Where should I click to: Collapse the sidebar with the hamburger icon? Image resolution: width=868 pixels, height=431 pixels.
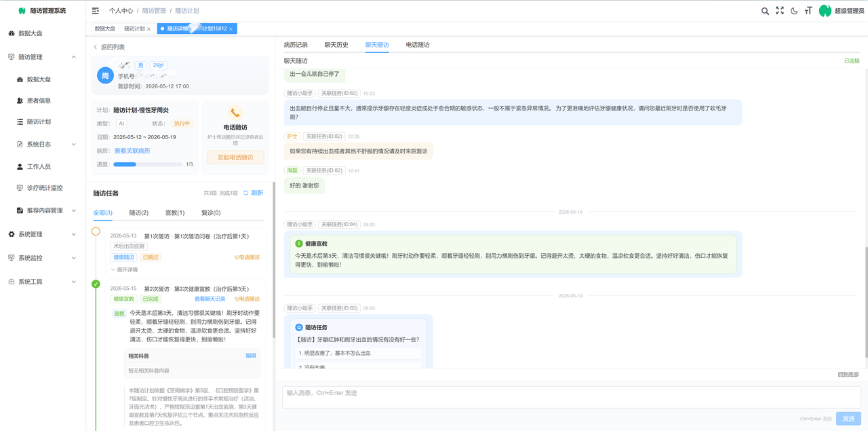click(x=96, y=11)
